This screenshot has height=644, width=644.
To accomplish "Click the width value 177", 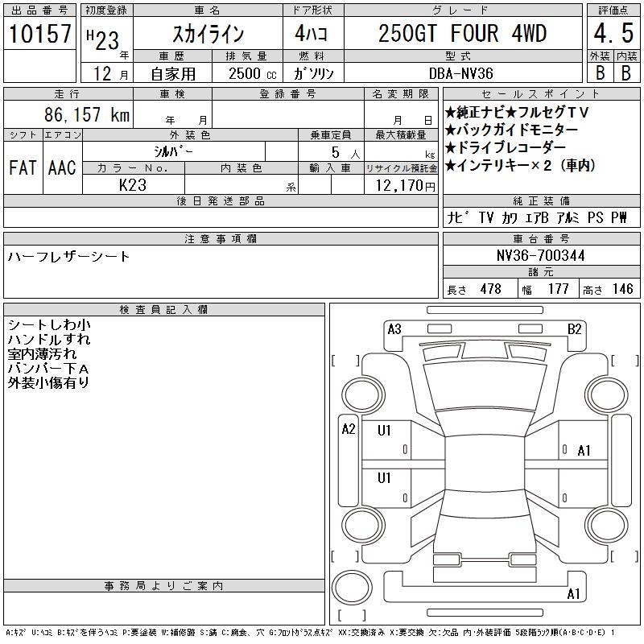I will click(559, 289).
